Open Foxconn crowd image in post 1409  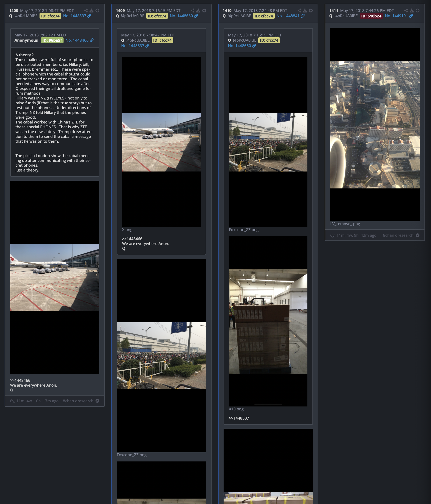pos(162,356)
